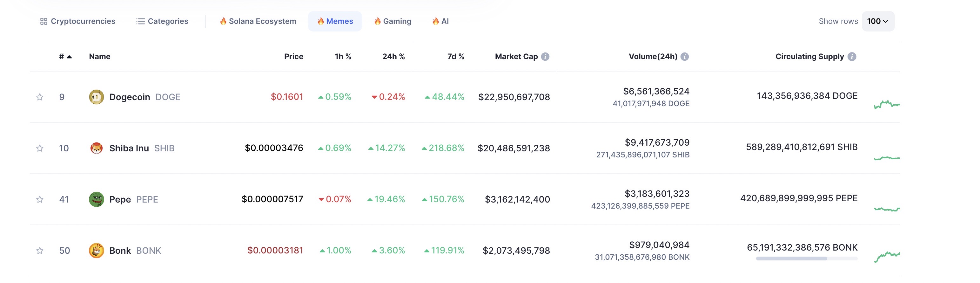Click the Market Cap info icon
The height and width of the screenshot is (283, 980).
click(x=545, y=56)
